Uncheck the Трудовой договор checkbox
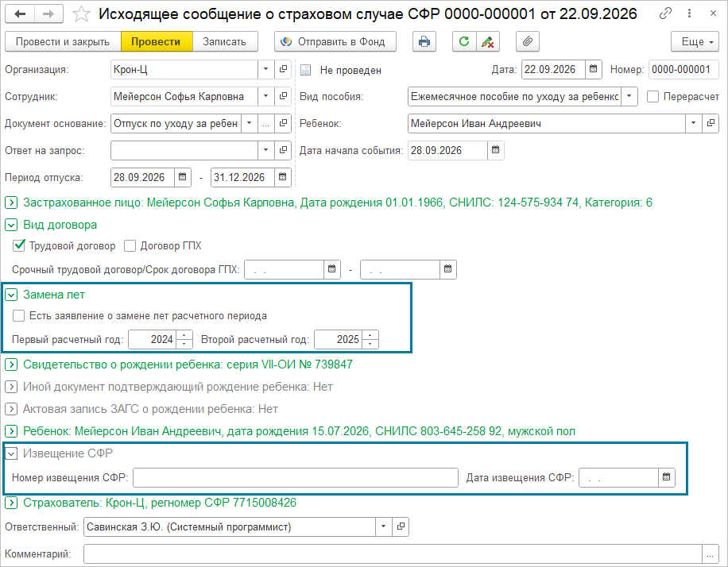 pyautogui.click(x=19, y=245)
